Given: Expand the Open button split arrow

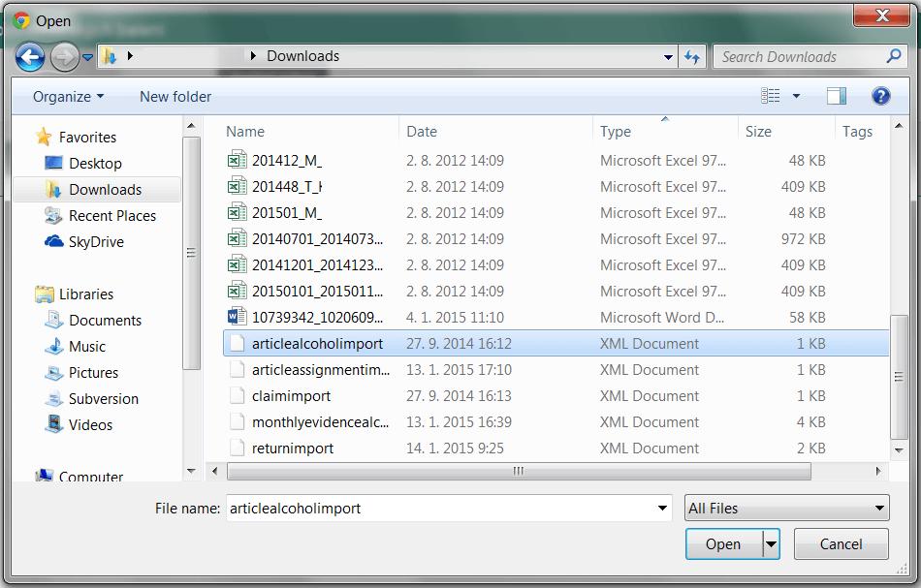Looking at the screenshot, I should click(771, 544).
